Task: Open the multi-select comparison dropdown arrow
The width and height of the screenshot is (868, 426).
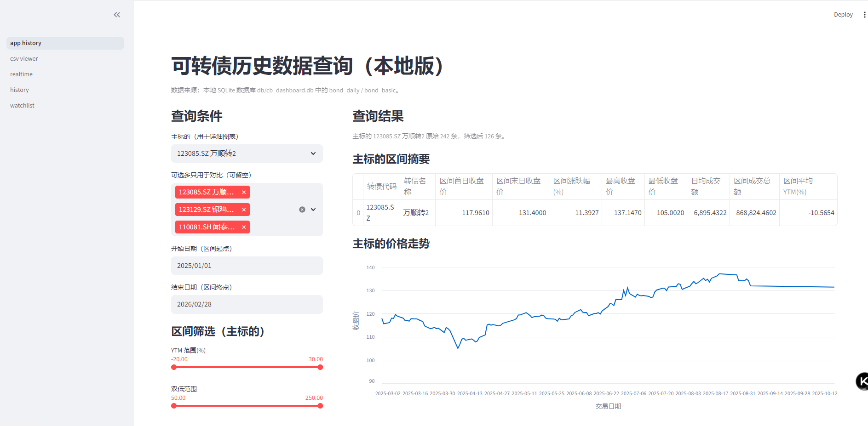Action: point(313,210)
